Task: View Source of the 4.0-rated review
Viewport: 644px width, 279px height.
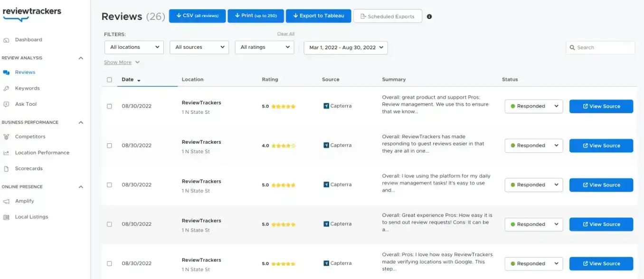Action: click(601, 146)
